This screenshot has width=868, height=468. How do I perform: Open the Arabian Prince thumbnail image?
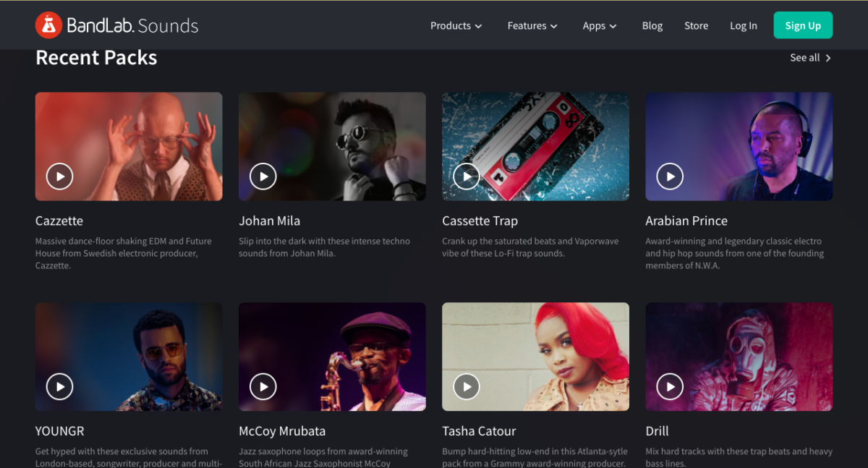(739, 146)
